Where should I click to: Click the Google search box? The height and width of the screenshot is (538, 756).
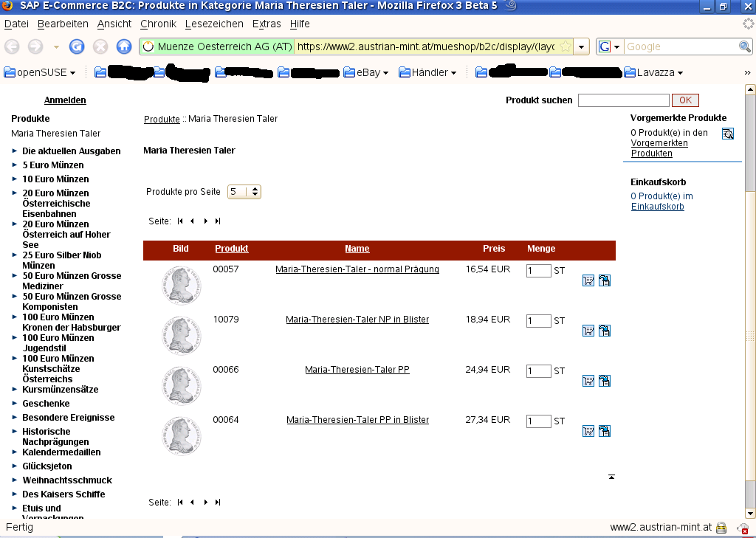point(681,46)
